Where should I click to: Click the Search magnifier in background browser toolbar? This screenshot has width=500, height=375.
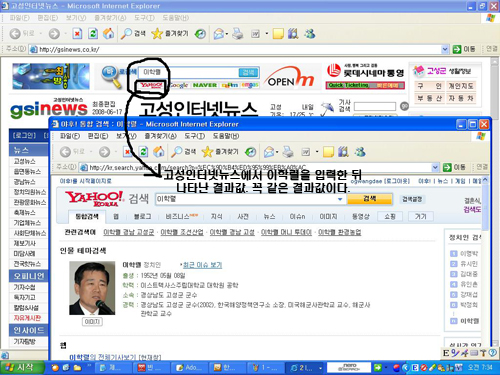126,34
